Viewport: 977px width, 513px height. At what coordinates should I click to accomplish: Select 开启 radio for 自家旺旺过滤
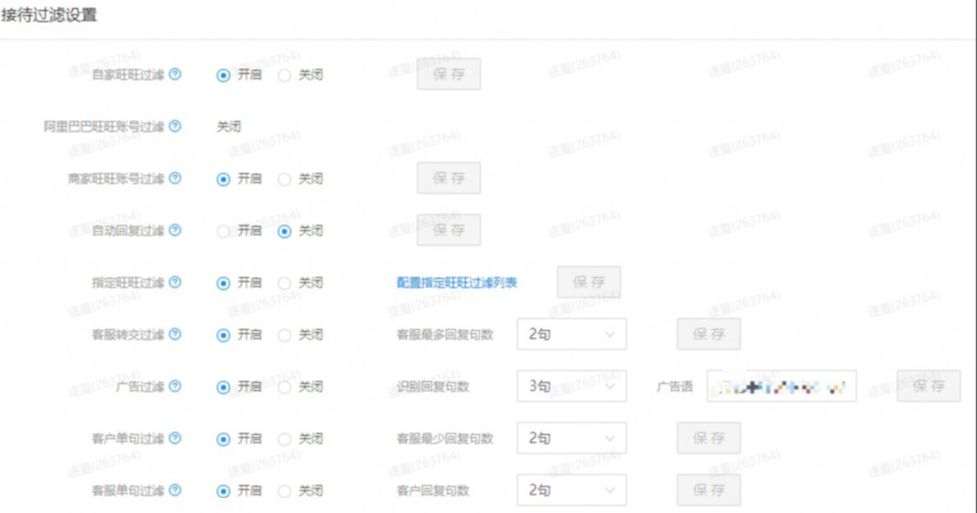tap(223, 75)
